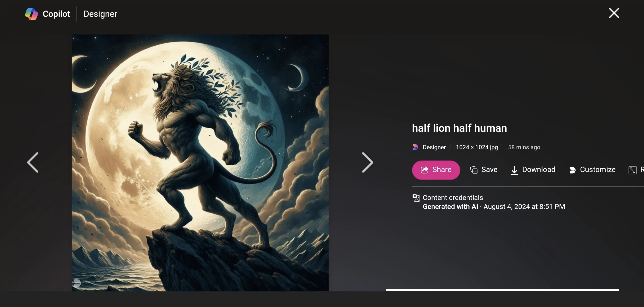Click the share arrow icon inside Share
The image size is (644, 307).
(x=424, y=170)
